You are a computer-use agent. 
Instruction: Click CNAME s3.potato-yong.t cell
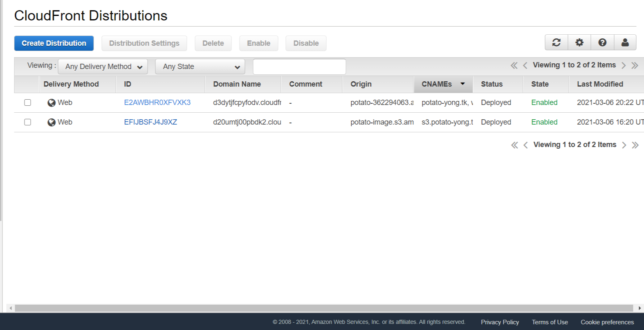click(x=447, y=122)
